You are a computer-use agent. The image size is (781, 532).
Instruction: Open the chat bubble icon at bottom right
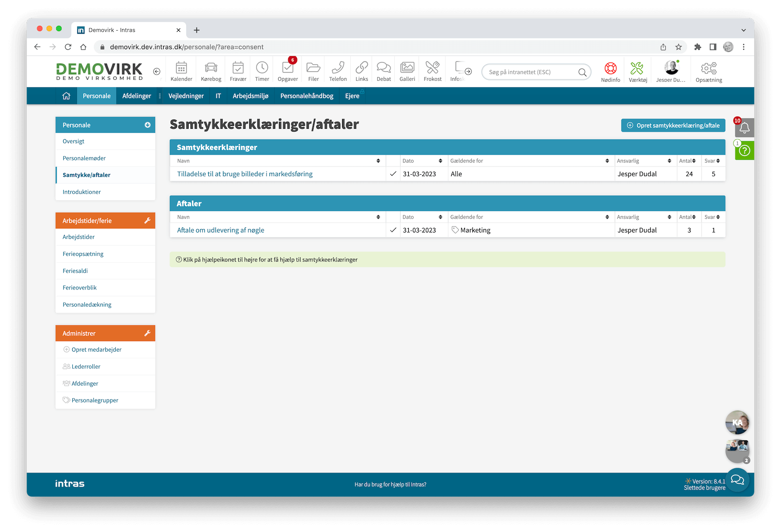pyautogui.click(x=737, y=479)
